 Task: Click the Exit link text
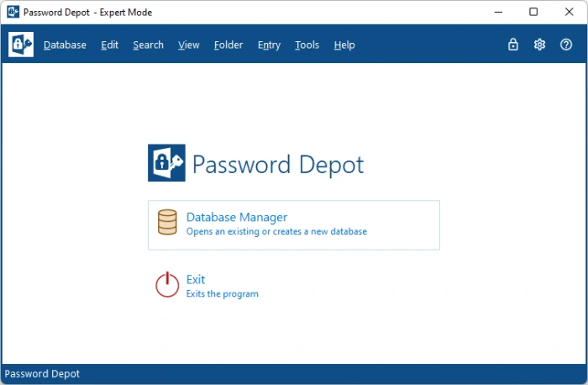pyautogui.click(x=196, y=280)
